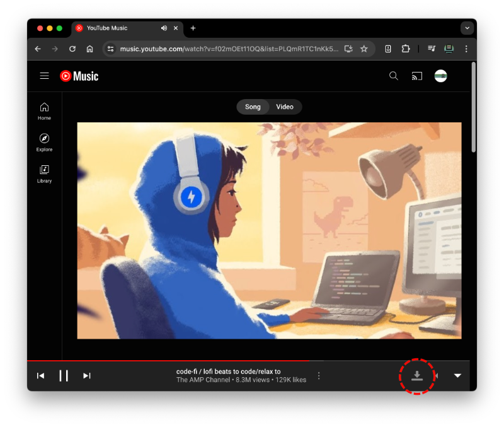Click the browser Home button

tap(89, 49)
